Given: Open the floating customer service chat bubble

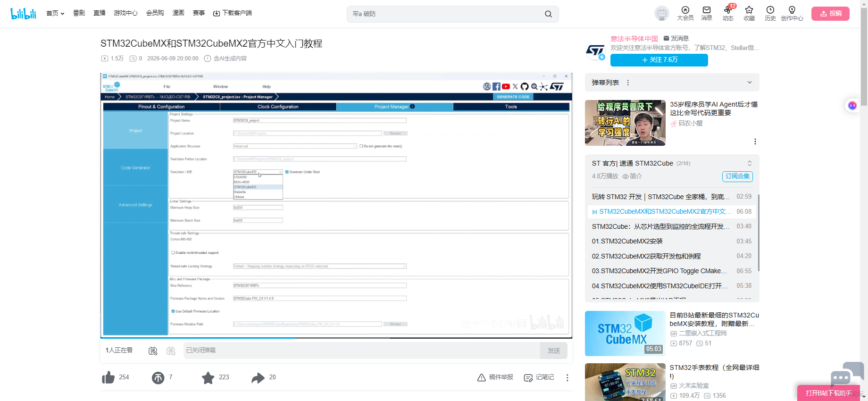Looking at the screenshot, I should (x=847, y=375).
